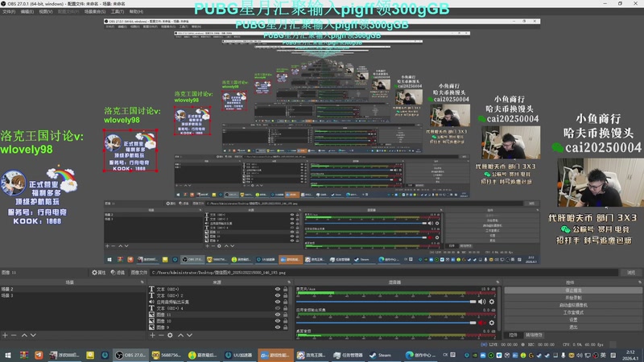Add a new scene with plus icon
Image resolution: width=644 pixels, height=362 pixels.
(x=5, y=335)
